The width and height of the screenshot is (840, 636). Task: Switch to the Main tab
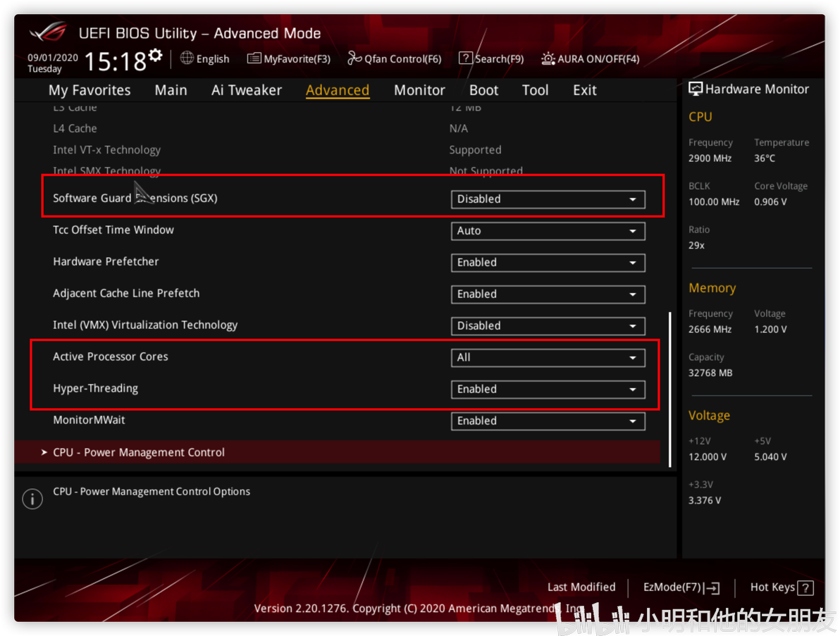171,90
